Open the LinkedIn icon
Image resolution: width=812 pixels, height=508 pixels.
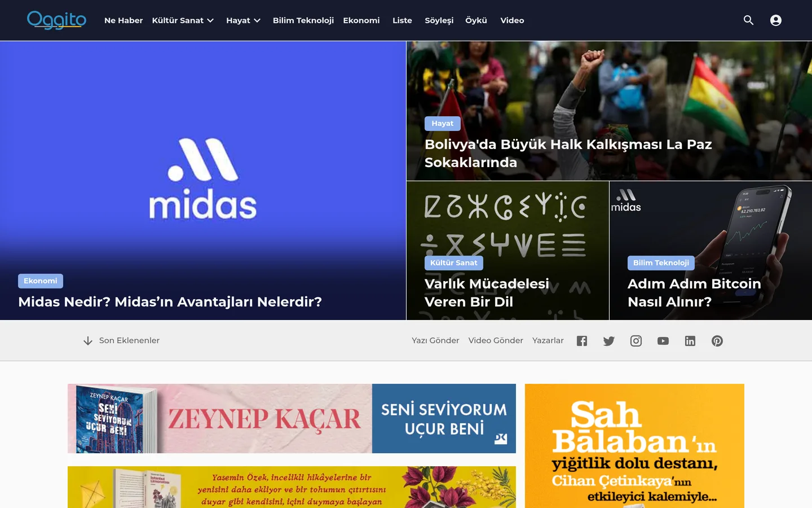coord(690,341)
